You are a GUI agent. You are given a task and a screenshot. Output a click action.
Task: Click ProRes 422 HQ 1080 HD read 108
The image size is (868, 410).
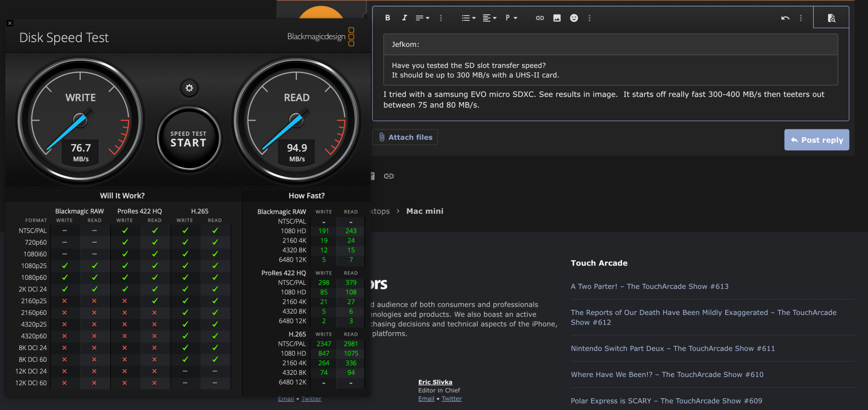[351, 292]
